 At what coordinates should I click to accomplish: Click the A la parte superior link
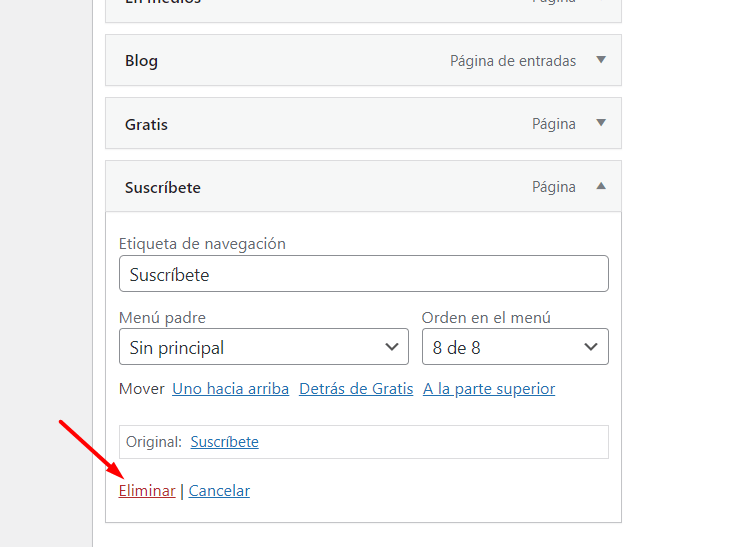click(x=489, y=388)
